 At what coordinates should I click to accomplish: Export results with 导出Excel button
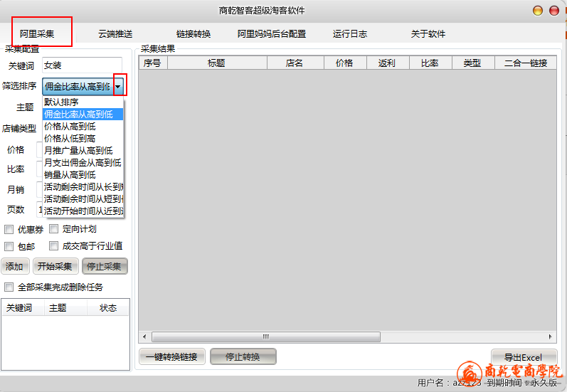[x=524, y=357]
